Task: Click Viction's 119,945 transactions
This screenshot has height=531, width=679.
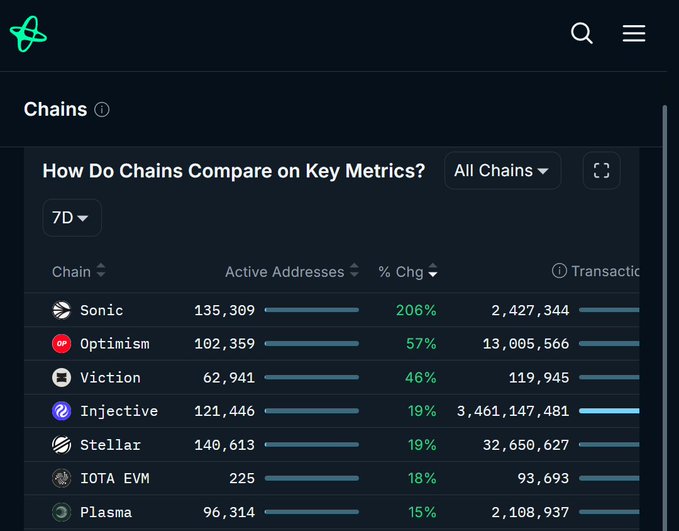Action: 539,378
